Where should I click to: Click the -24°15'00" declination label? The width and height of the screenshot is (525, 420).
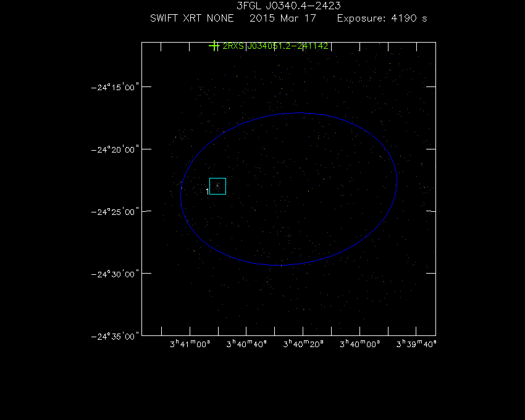[115, 87]
